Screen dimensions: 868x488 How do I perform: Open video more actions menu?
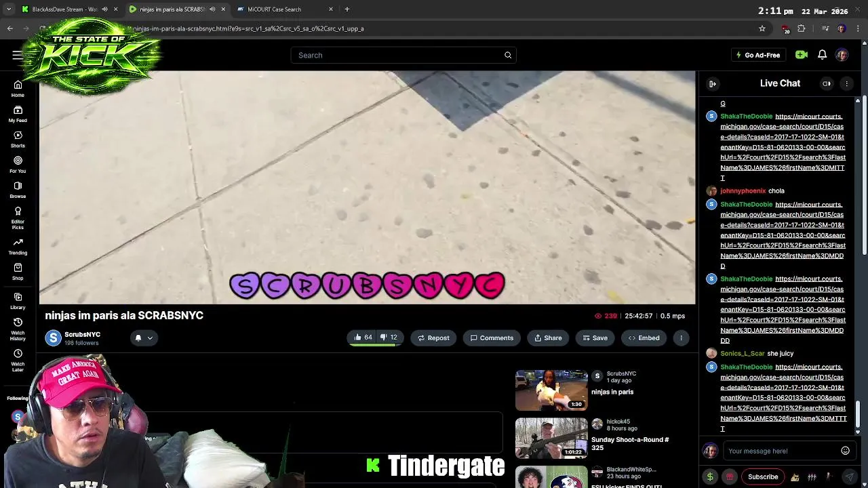[x=681, y=338]
